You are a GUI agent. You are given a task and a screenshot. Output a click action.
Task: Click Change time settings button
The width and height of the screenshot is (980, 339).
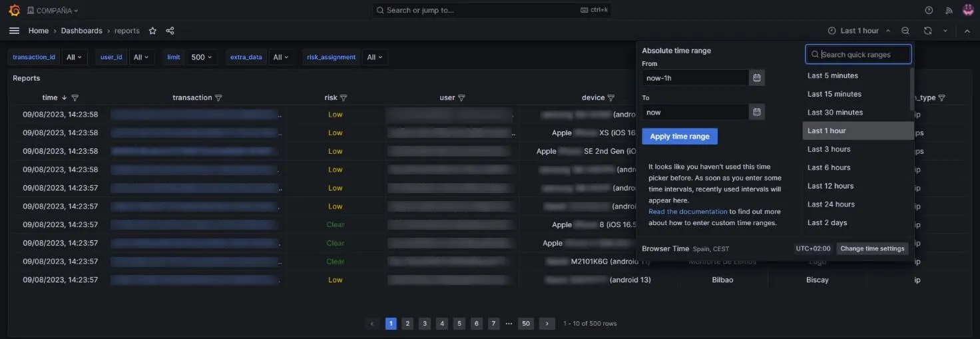click(872, 248)
